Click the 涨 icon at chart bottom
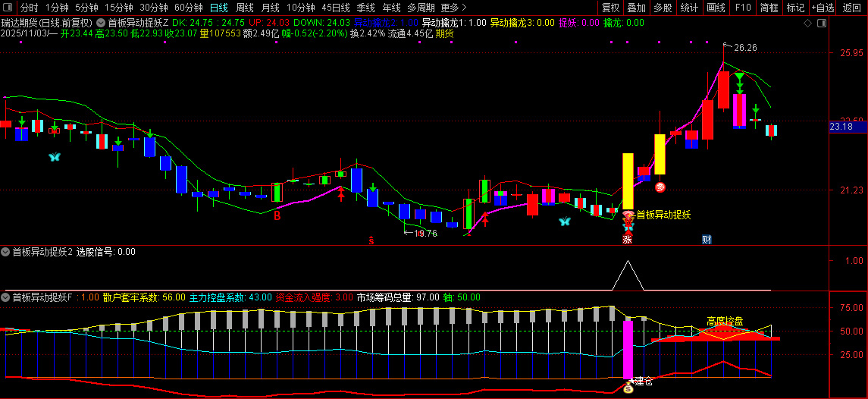Viewport: 868px width, 399px height. coord(627,240)
